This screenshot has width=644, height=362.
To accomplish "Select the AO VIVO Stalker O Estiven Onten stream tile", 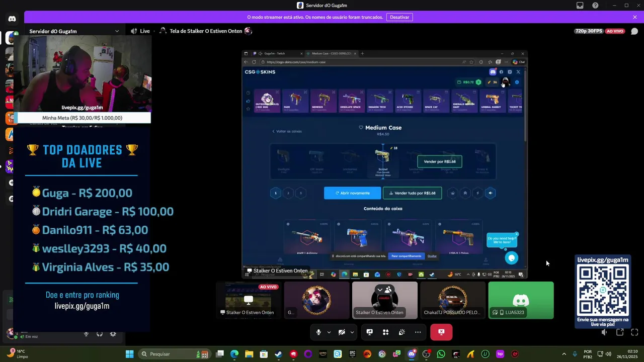I will click(249, 300).
